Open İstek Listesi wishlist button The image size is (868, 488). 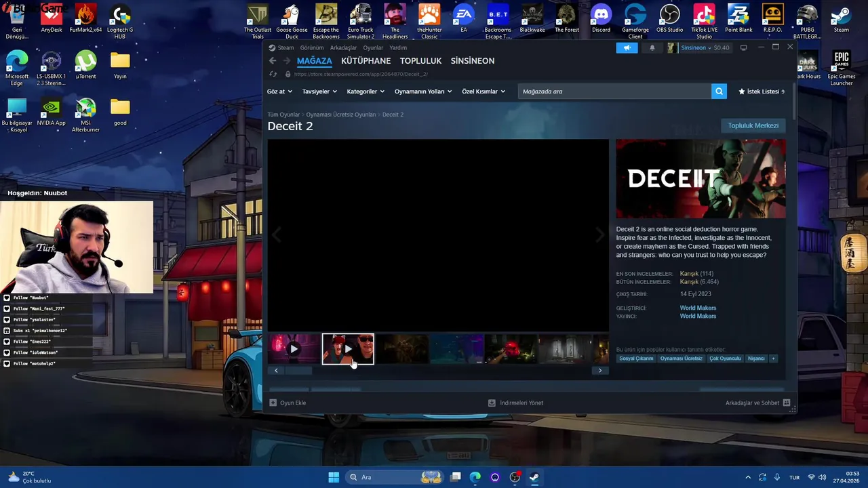pos(762,91)
